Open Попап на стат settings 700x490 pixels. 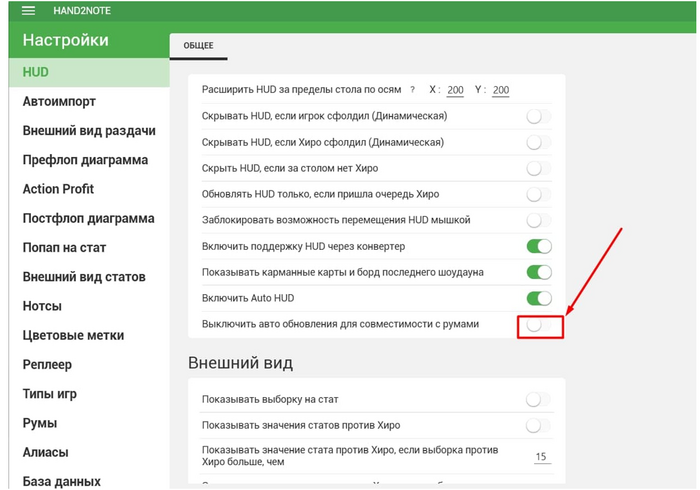pos(89,248)
